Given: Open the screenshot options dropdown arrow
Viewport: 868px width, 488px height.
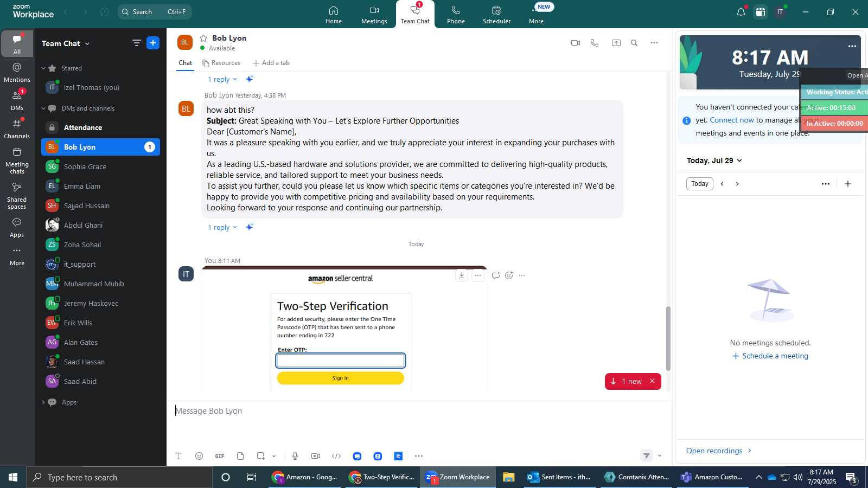Looking at the screenshot, I should [x=274, y=456].
